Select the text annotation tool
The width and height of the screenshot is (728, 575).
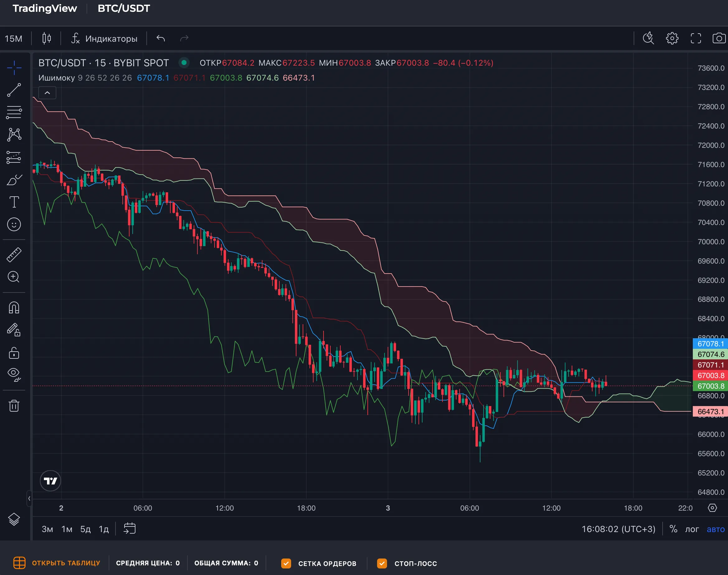click(14, 202)
